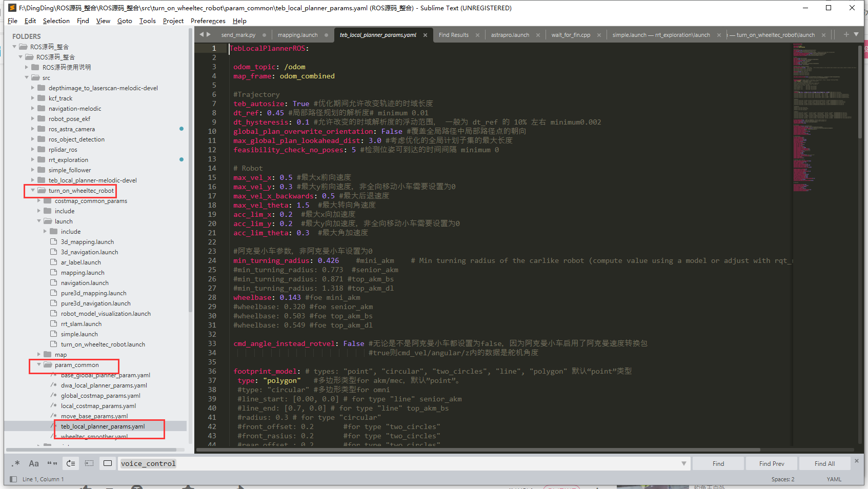The width and height of the screenshot is (868, 489).
Task: Open the Preferences menu
Action: pos(208,21)
